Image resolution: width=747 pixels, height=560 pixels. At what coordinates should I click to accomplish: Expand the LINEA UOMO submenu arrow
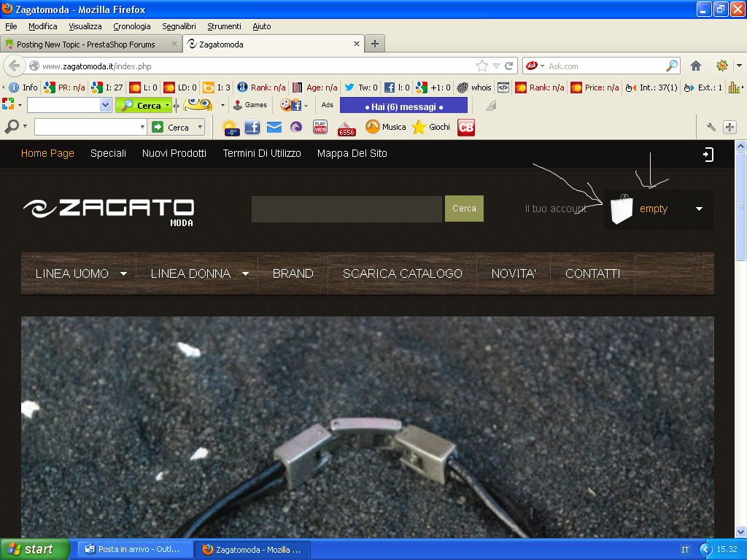click(123, 274)
